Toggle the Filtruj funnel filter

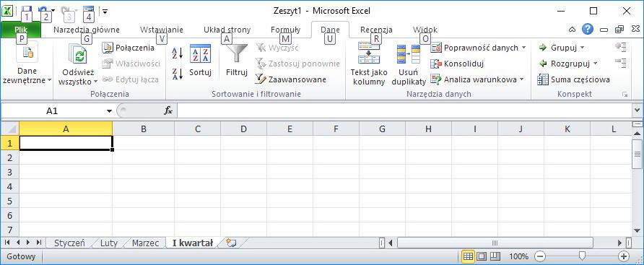(x=237, y=61)
